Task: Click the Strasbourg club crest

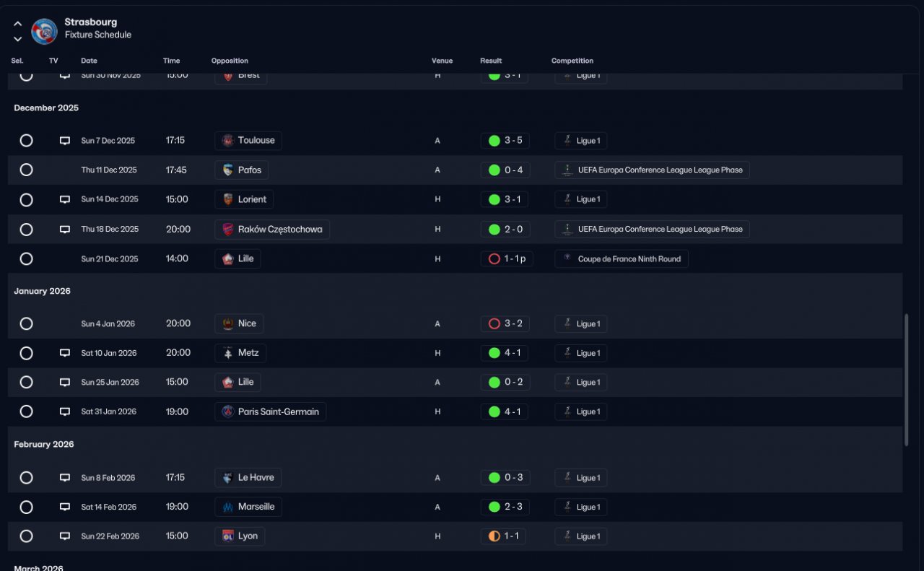Action: coord(44,31)
